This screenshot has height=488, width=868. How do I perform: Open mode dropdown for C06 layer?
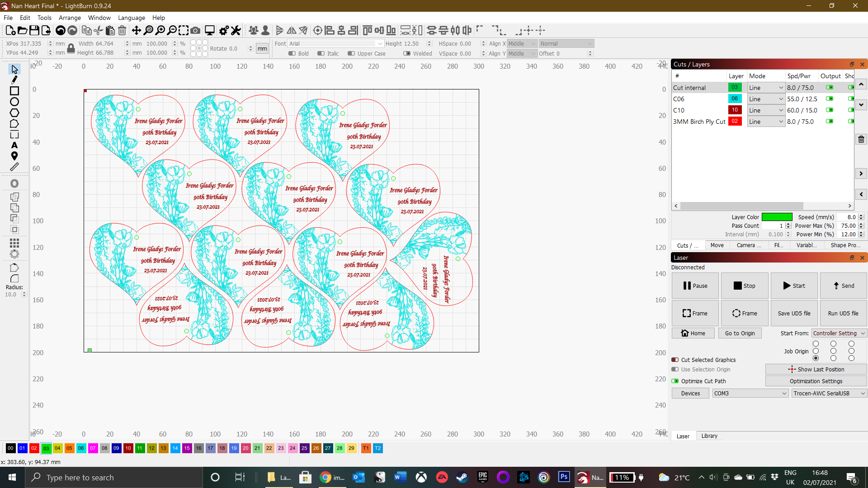(x=766, y=99)
